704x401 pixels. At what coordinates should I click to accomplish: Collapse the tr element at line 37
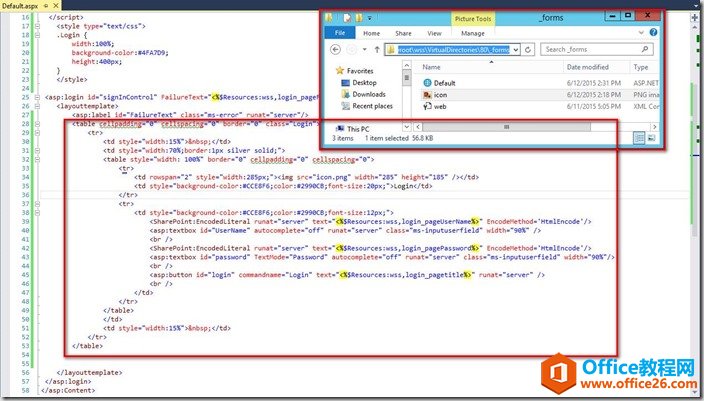[x=37, y=204]
